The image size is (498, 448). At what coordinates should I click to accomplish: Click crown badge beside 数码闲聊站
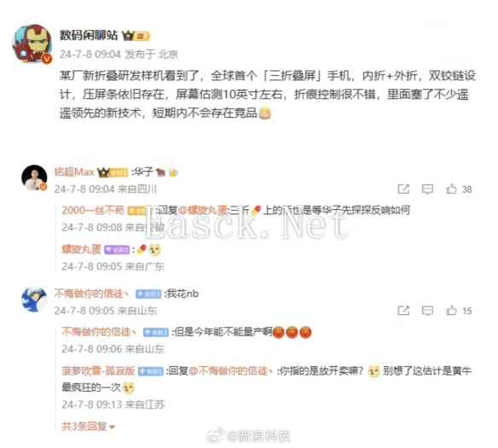pyautogui.click(x=128, y=36)
